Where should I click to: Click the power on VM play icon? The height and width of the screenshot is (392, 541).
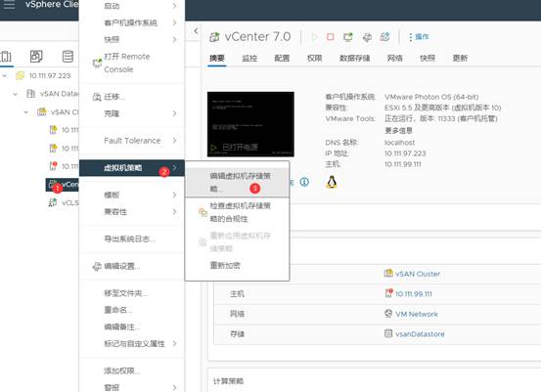(314, 37)
